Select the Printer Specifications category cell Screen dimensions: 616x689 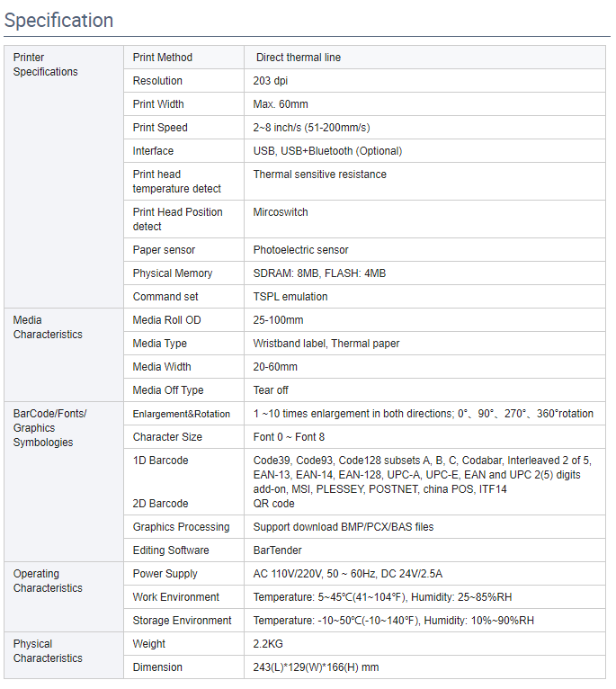46,65
